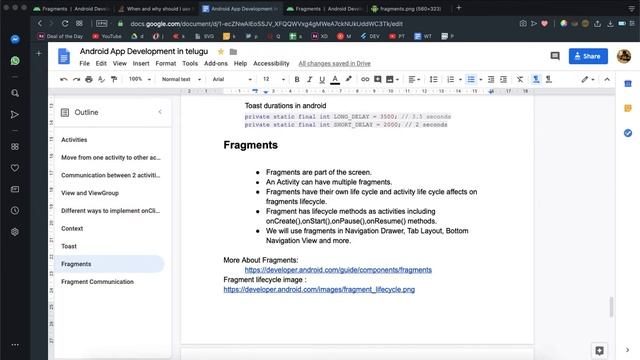Open the Tools menu

click(190, 63)
